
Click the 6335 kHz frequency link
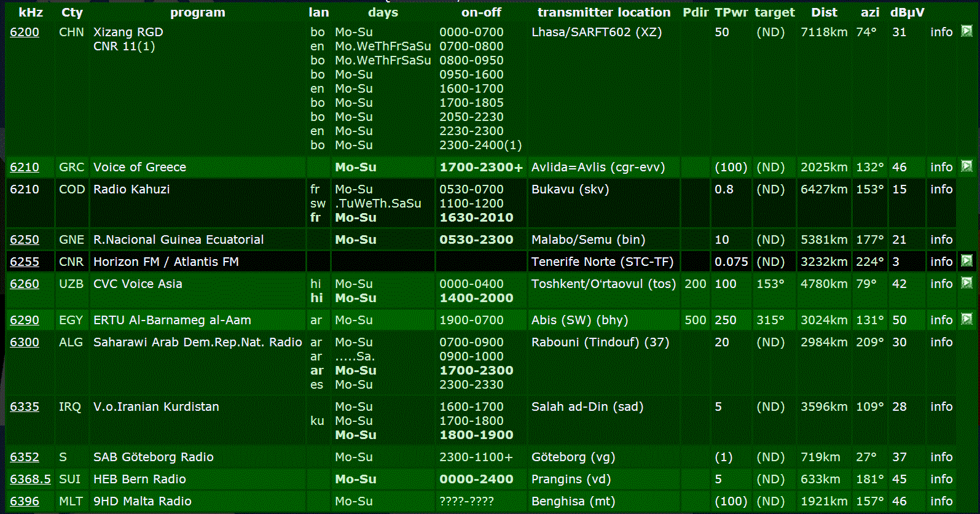click(25, 407)
